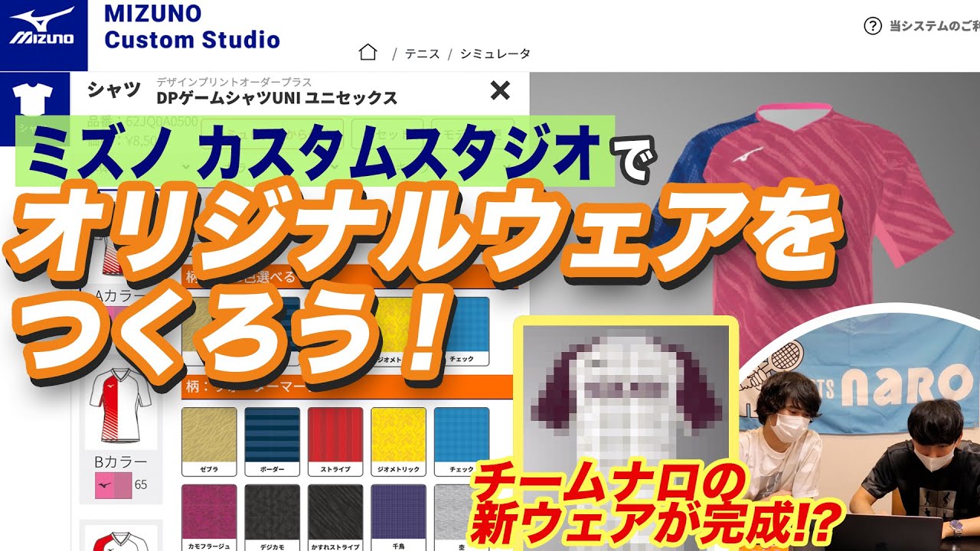
Task: Click the color number "65" beside Bカラー
Action: tap(141, 485)
